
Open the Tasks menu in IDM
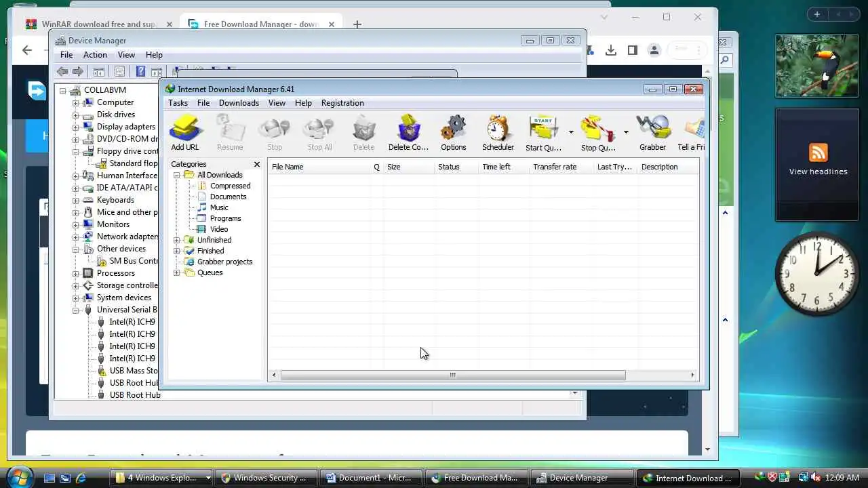[x=178, y=103]
